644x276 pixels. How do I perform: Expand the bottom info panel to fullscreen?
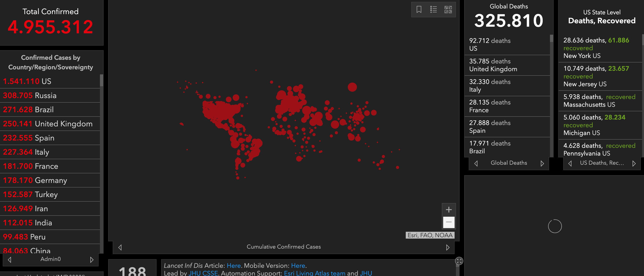(x=459, y=261)
